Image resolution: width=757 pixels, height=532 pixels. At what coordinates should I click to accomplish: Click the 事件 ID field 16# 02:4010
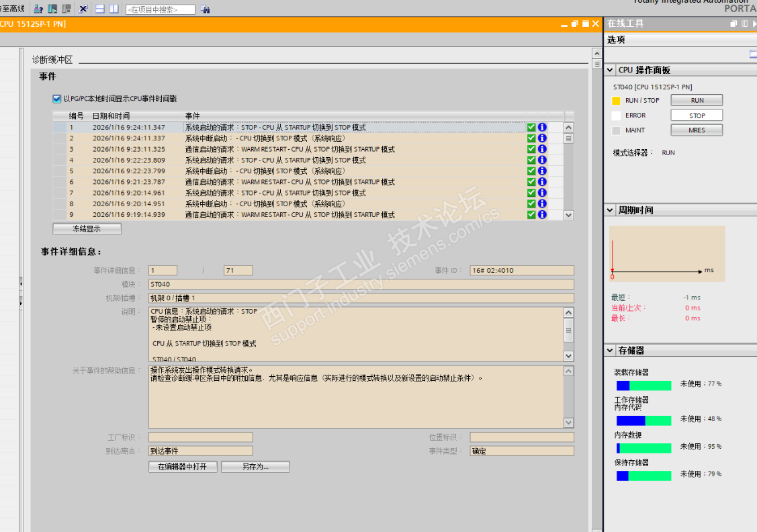click(x=522, y=270)
